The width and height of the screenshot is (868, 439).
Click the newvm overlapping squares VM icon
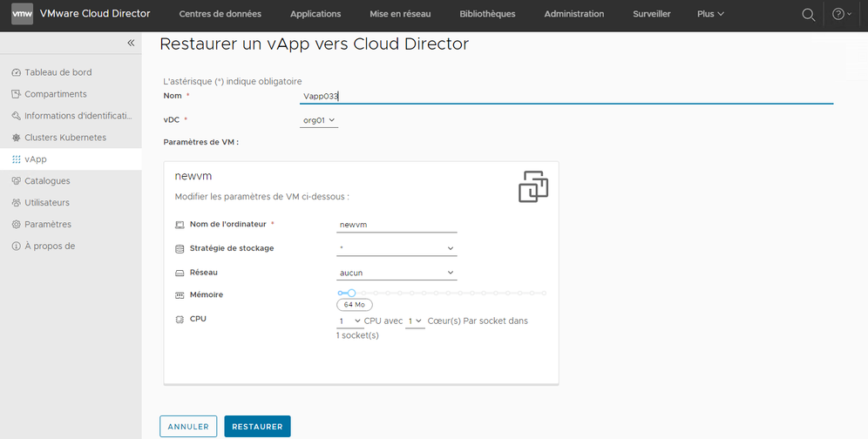[x=533, y=186]
